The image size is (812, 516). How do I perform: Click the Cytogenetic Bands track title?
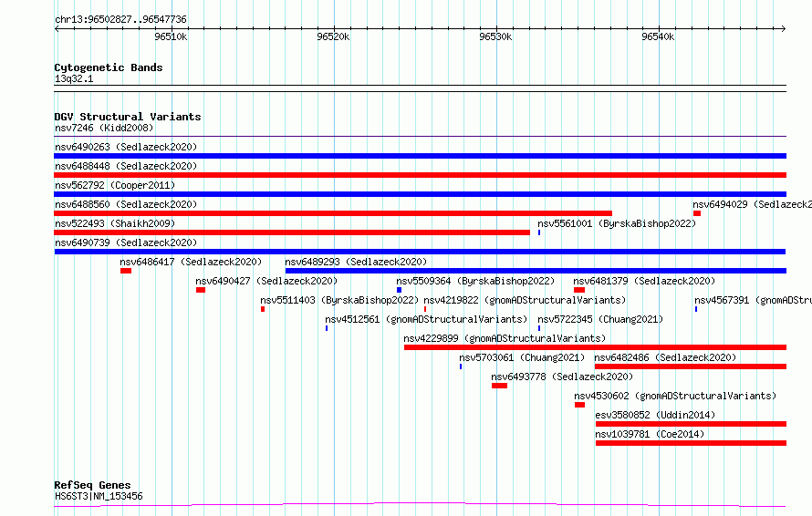[x=109, y=67]
